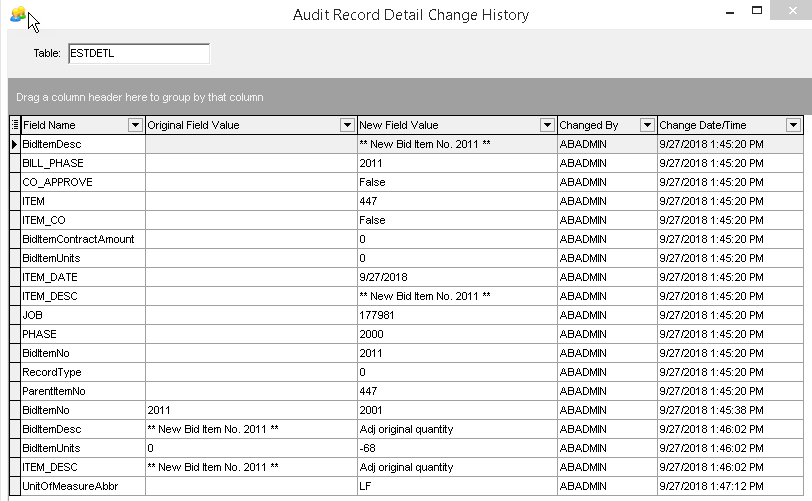
Task: Click the BILL_PHASE new value 2011
Action: tap(457, 163)
